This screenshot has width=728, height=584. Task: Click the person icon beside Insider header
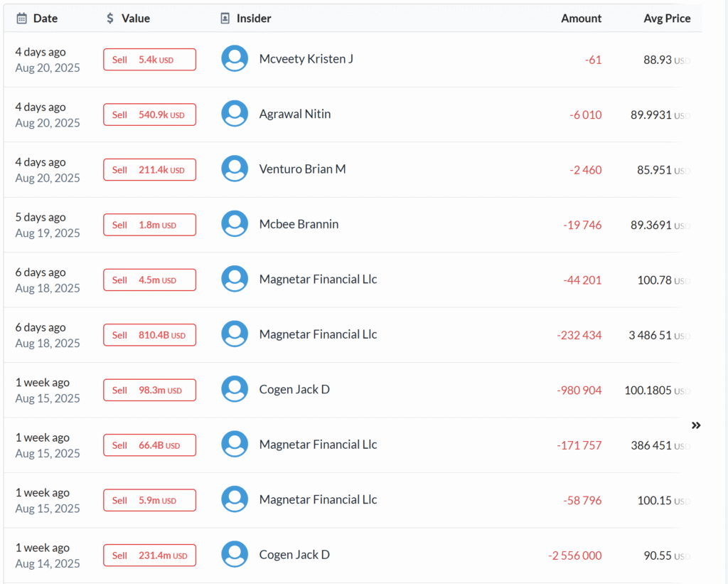pyautogui.click(x=225, y=18)
